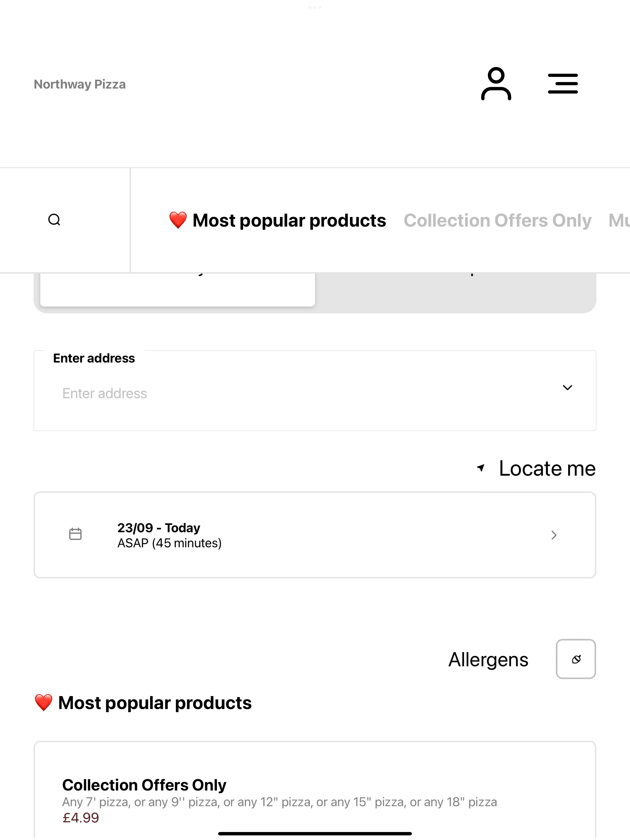The height and width of the screenshot is (840, 630).
Task: Click the Allergens label
Action: coord(488,660)
